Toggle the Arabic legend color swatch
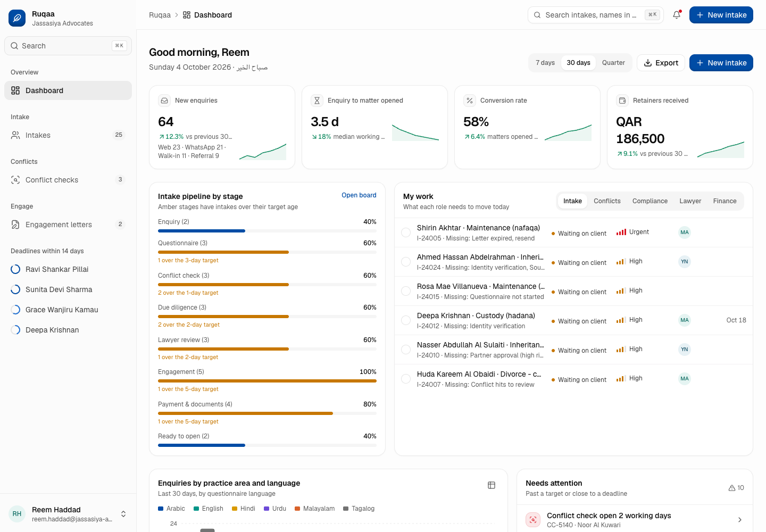 [x=161, y=509]
